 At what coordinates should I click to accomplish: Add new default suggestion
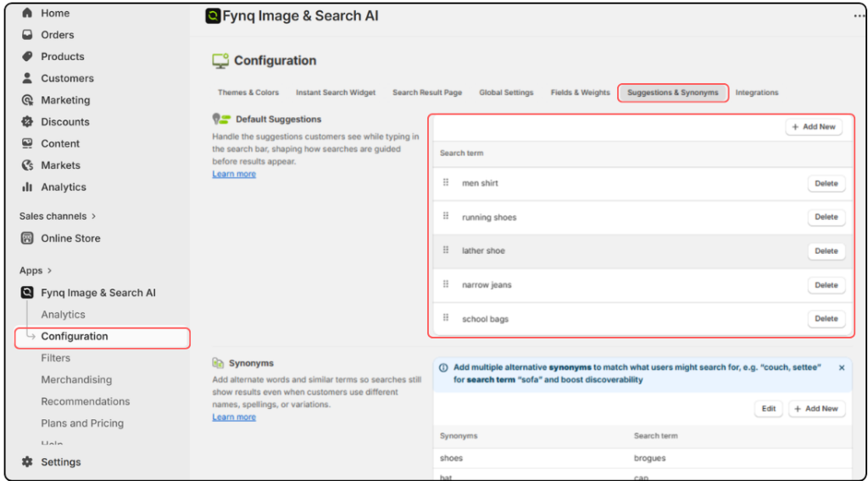tap(814, 127)
